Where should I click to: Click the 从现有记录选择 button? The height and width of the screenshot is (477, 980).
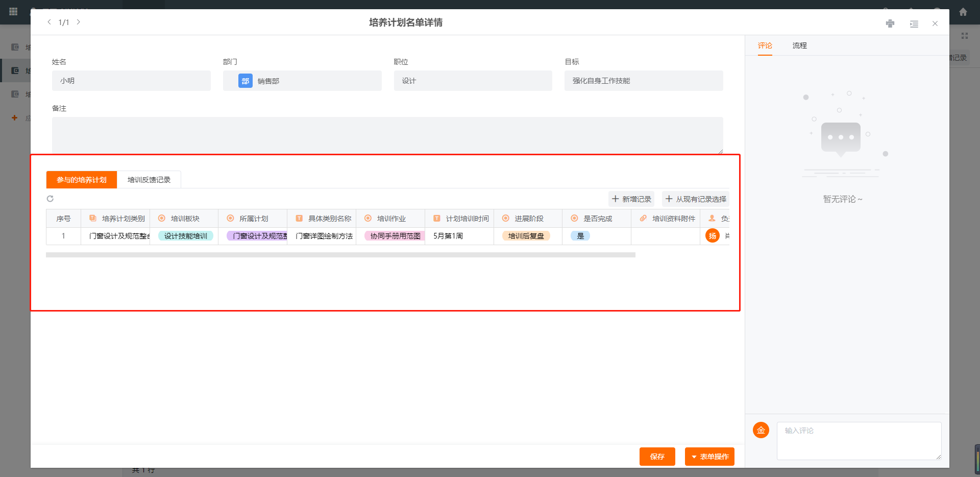[x=695, y=199]
